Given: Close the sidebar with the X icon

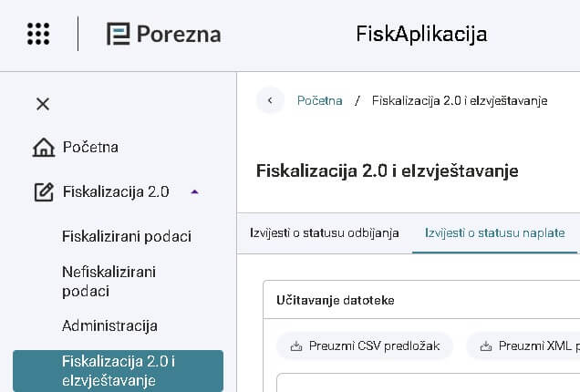Looking at the screenshot, I should [x=43, y=104].
